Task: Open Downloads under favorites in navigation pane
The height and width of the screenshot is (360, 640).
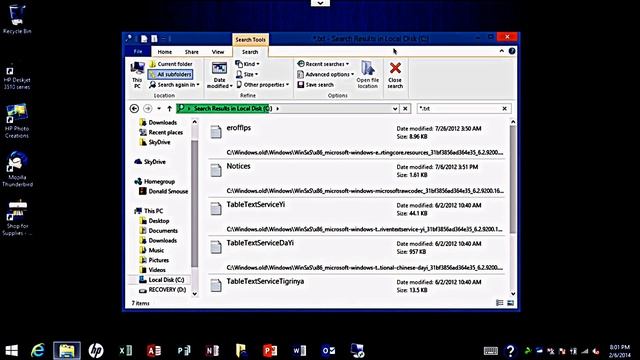Action: 158,122
